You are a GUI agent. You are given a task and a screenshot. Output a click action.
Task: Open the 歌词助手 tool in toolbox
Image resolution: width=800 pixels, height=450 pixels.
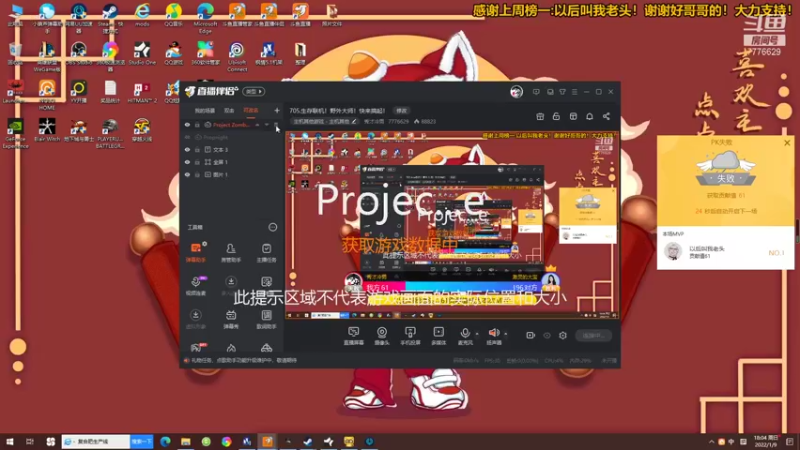click(x=266, y=319)
